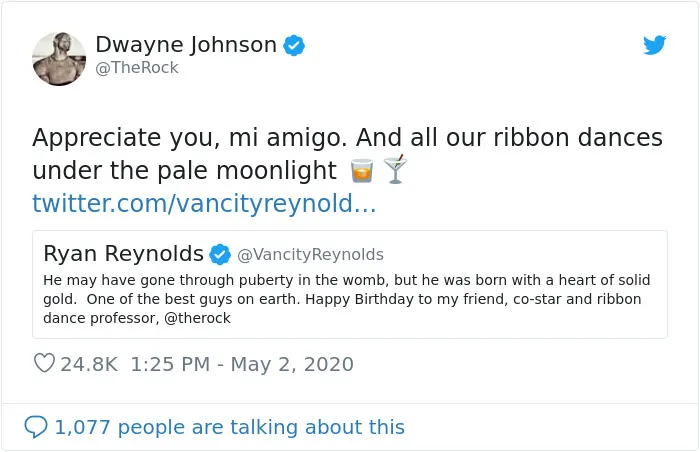Click the cocktail glass emoji
Image resolution: width=700 pixels, height=452 pixels.
396,169
